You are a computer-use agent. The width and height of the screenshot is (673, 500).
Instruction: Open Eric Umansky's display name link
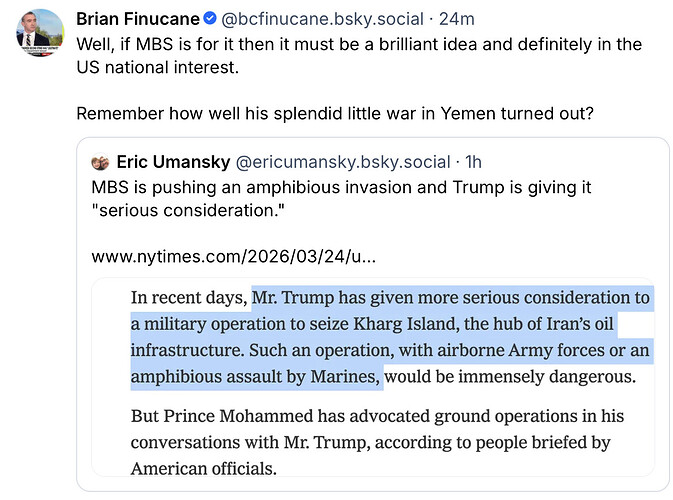(x=172, y=162)
